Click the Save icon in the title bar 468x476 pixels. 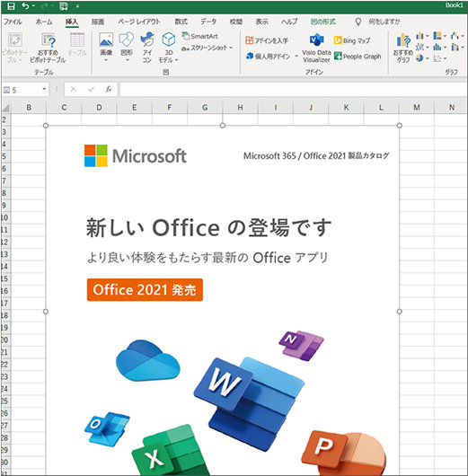pos(11,6)
